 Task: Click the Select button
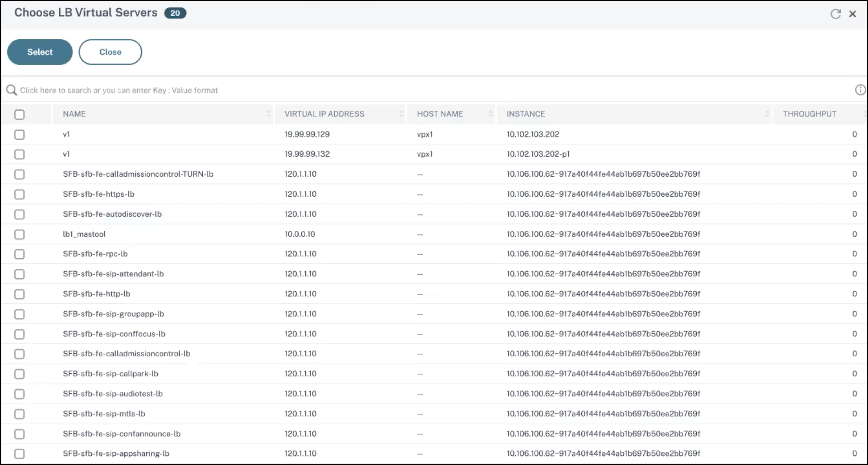coord(40,52)
